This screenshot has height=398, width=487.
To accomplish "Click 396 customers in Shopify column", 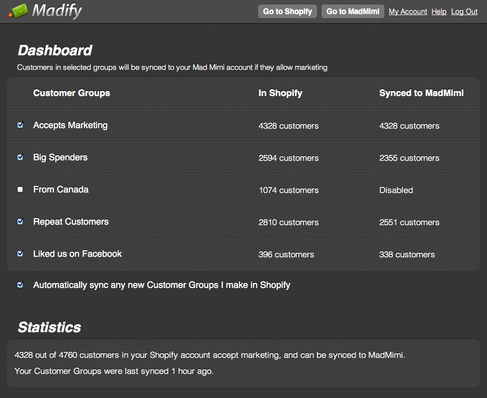I will click(286, 255).
